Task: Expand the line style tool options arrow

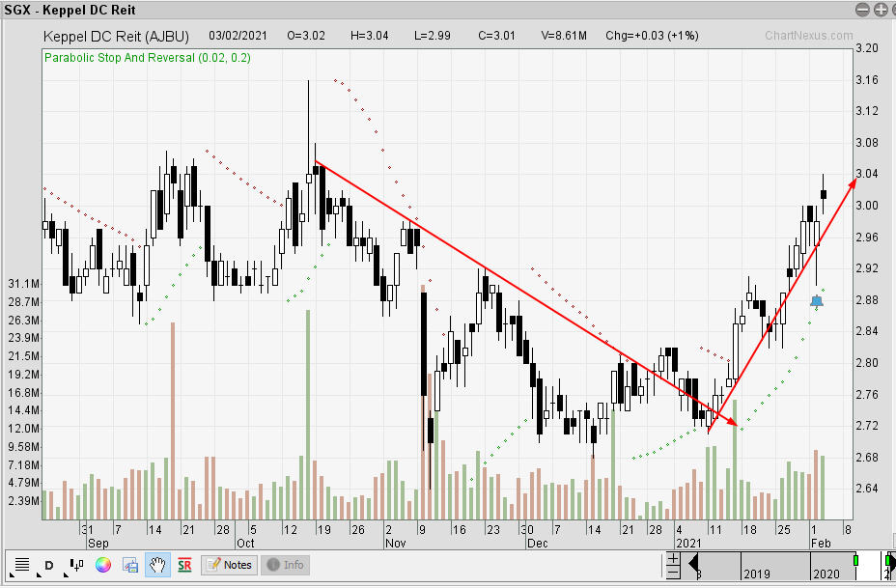Action: click(x=11, y=575)
